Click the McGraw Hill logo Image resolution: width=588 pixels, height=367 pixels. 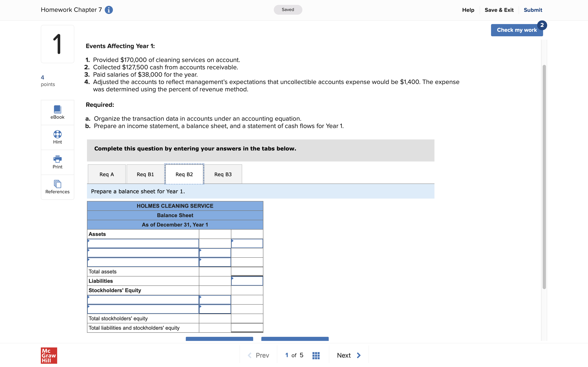point(49,355)
